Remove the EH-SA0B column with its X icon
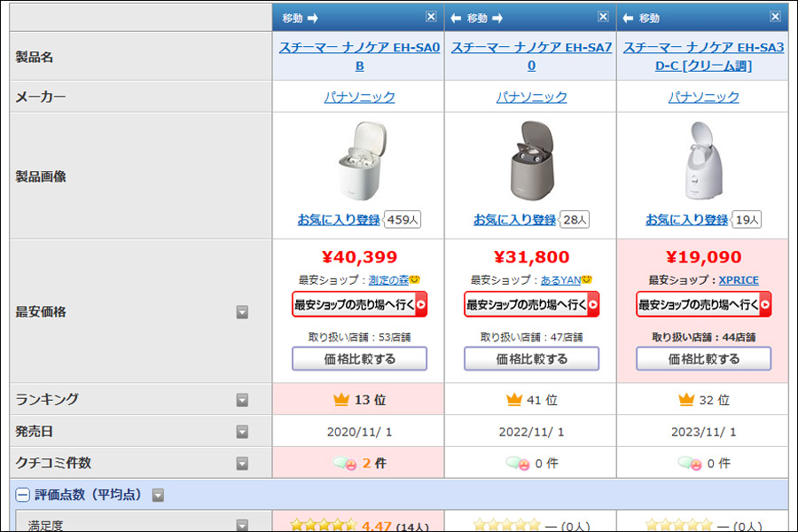 pyautogui.click(x=431, y=17)
